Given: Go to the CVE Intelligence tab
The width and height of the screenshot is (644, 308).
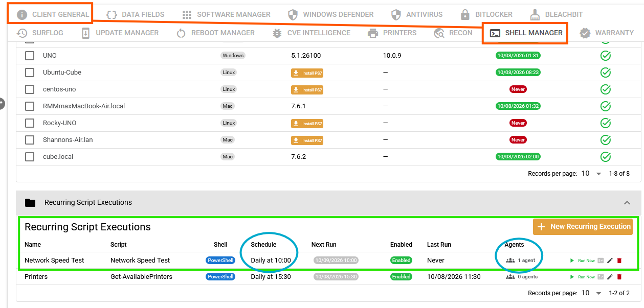Looking at the screenshot, I should pyautogui.click(x=311, y=33).
